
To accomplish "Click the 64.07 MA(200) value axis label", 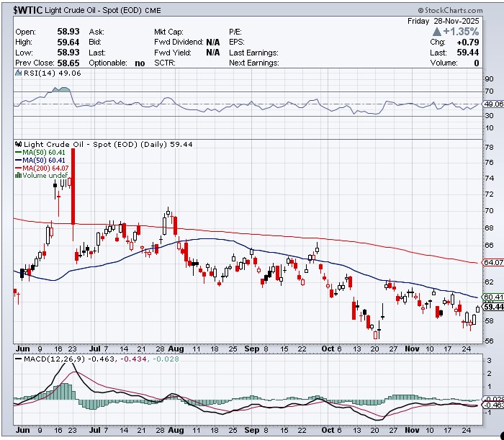I will point(492,262).
